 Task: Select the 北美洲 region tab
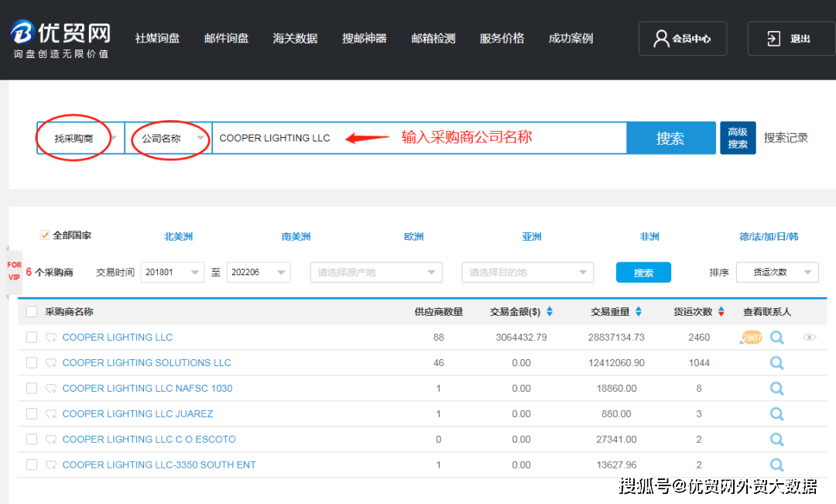pyautogui.click(x=179, y=237)
